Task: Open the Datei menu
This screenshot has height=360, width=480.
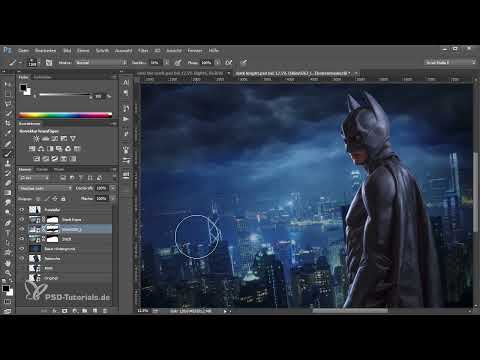Action: pyautogui.click(x=23, y=50)
